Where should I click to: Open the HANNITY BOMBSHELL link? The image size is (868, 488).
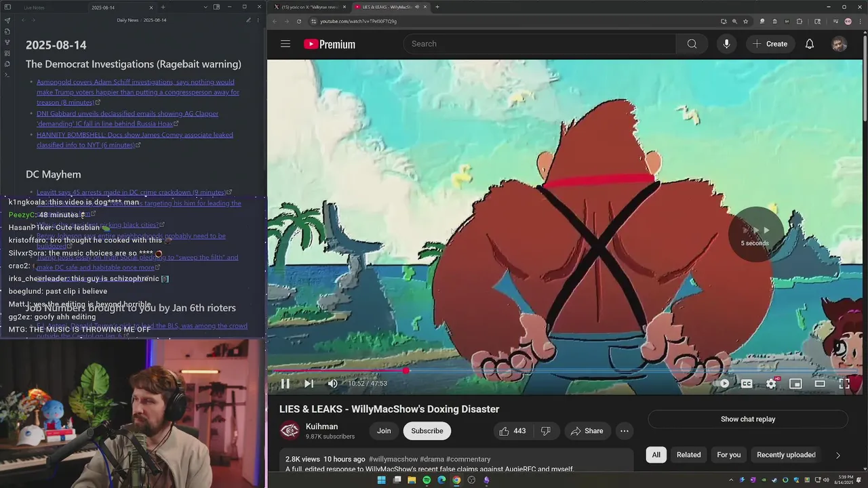134,140
